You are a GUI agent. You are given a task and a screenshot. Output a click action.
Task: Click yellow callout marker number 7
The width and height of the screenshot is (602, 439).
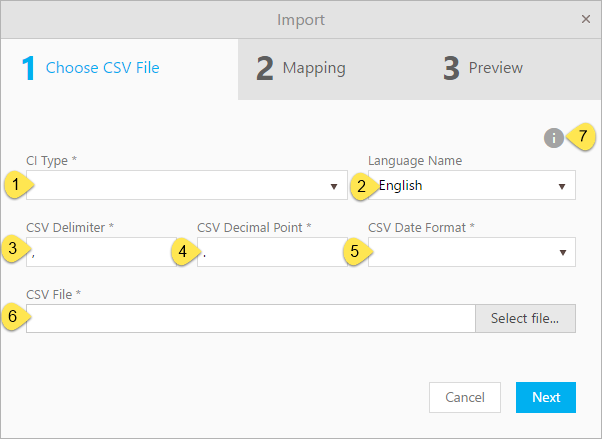tap(582, 136)
